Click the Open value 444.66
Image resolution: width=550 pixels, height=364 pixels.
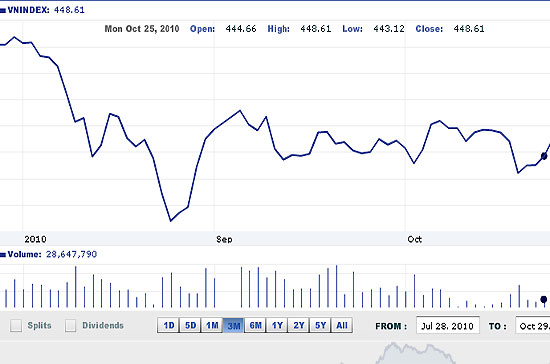point(241,29)
